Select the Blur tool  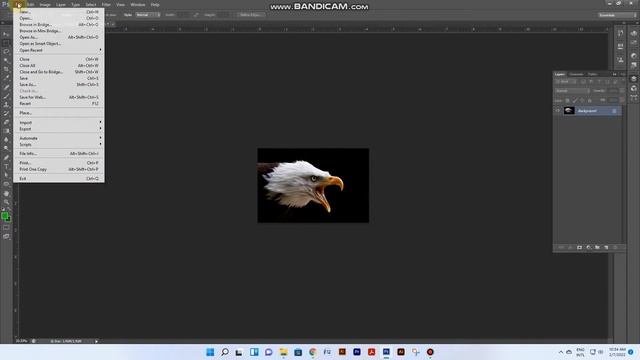[6, 140]
